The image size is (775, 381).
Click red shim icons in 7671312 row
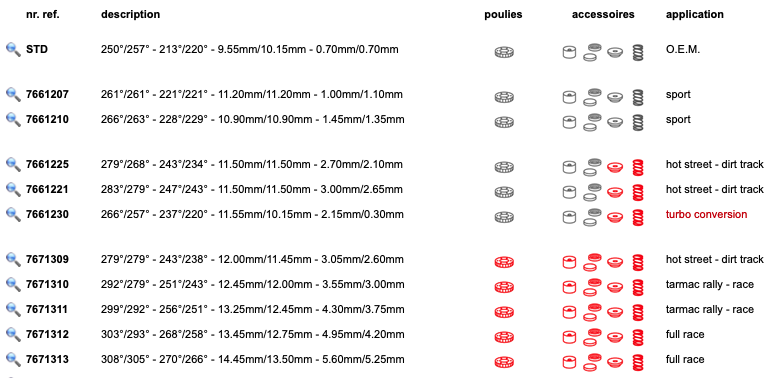[591, 337]
